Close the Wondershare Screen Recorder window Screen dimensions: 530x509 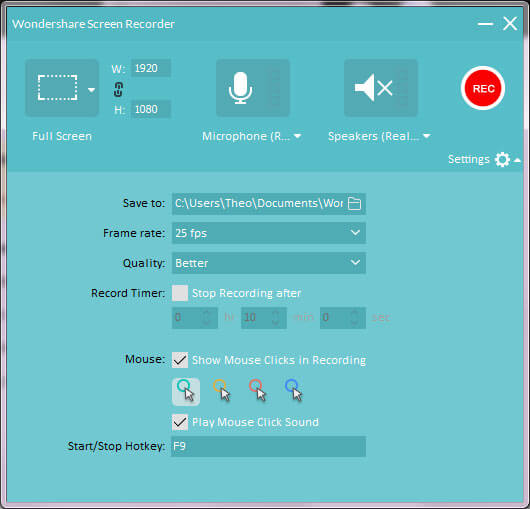pos(510,24)
